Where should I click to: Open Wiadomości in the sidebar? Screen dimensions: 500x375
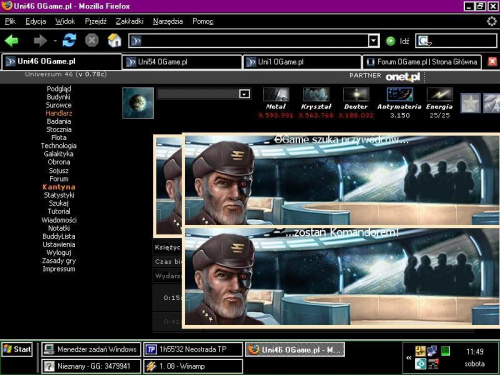[59, 220]
